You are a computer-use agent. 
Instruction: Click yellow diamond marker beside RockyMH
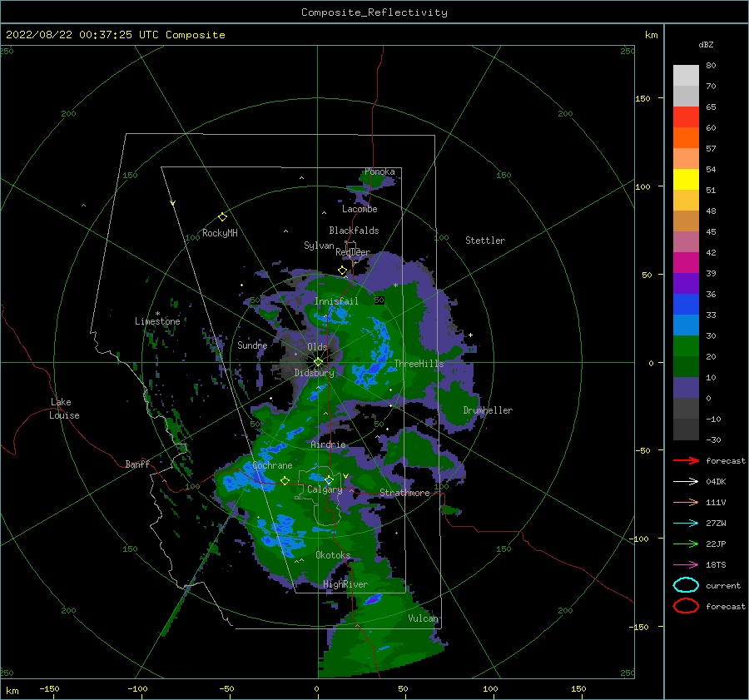coord(222,217)
